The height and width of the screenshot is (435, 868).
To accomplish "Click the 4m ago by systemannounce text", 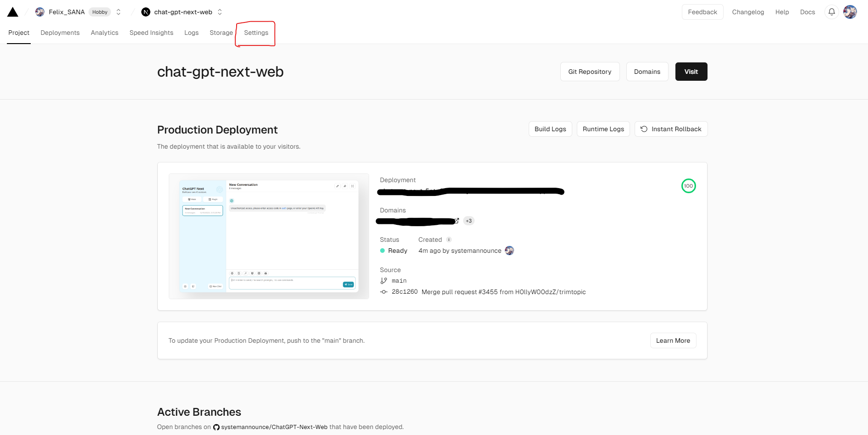I will pos(460,251).
